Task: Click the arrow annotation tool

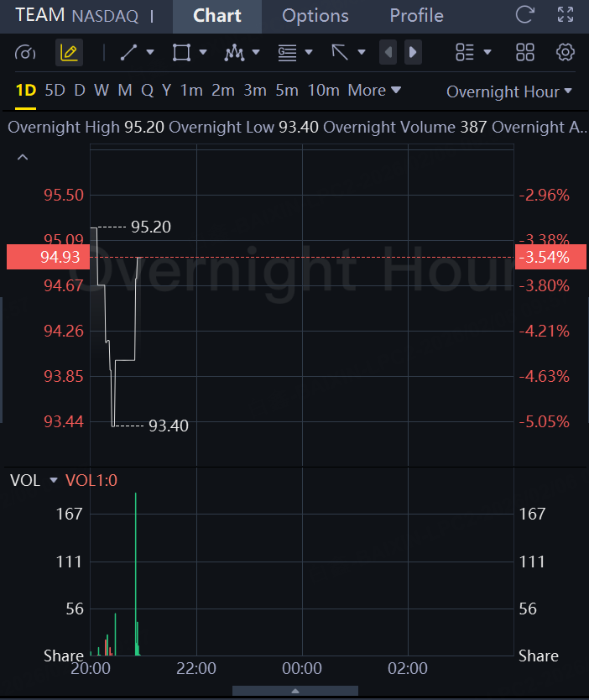Action: (x=340, y=53)
